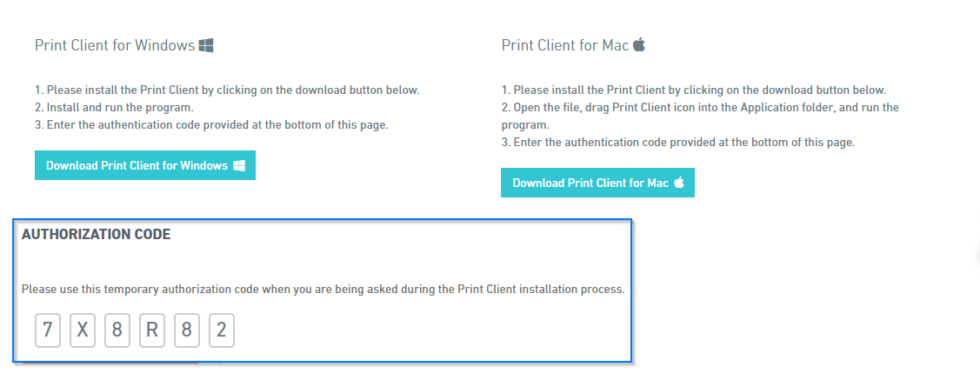Click the AUTHORIZATION CODE heading
The height and width of the screenshot is (387, 980).
(x=97, y=235)
